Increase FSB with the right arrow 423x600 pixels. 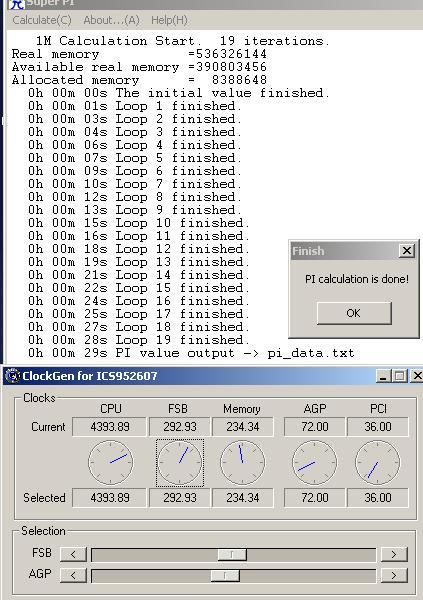(394, 554)
